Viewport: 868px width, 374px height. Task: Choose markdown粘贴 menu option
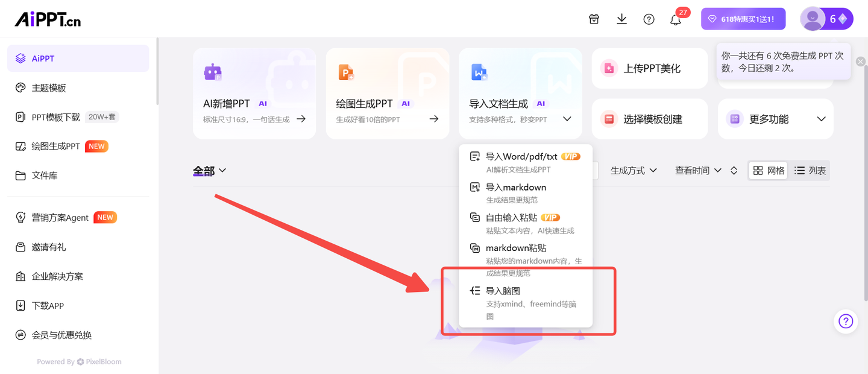point(526,259)
